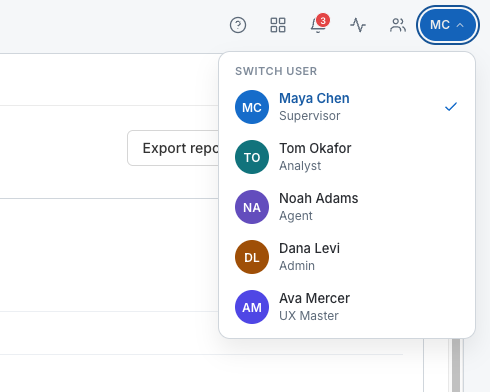
Task: Click the TO avatar circle
Action: pyautogui.click(x=252, y=157)
